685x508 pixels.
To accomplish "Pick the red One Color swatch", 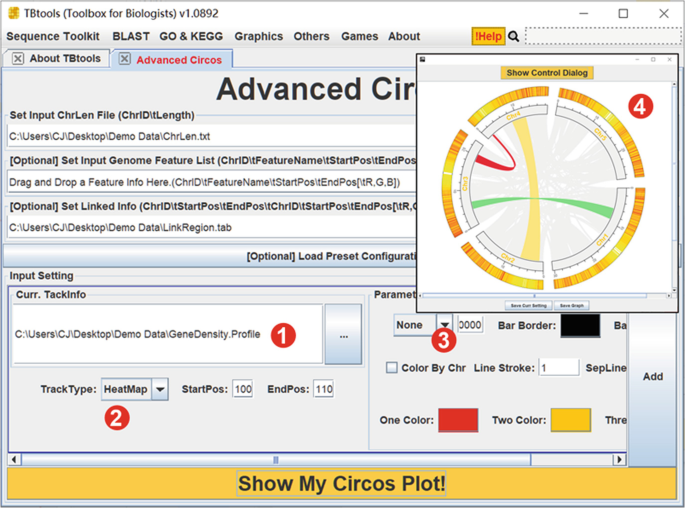I will (x=457, y=420).
